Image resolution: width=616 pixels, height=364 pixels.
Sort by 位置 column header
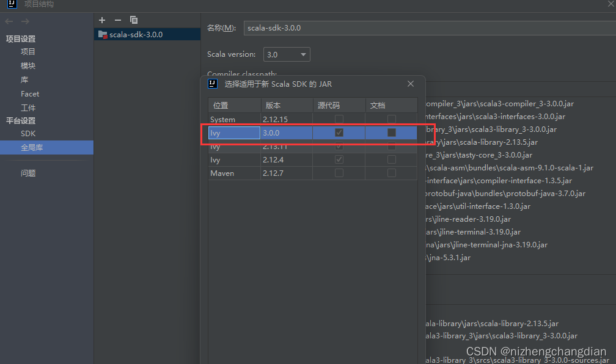(x=235, y=105)
